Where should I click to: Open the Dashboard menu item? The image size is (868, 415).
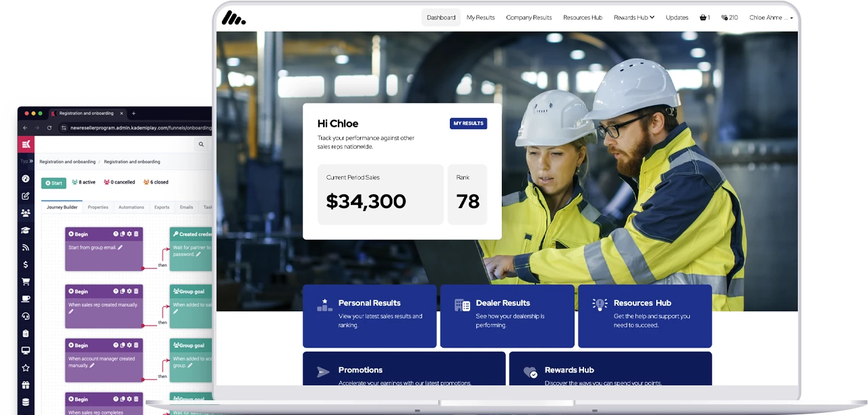pyautogui.click(x=441, y=18)
